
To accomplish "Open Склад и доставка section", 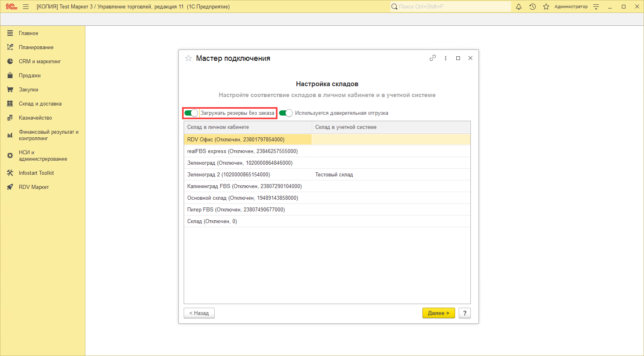I will pyautogui.click(x=40, y=104).
